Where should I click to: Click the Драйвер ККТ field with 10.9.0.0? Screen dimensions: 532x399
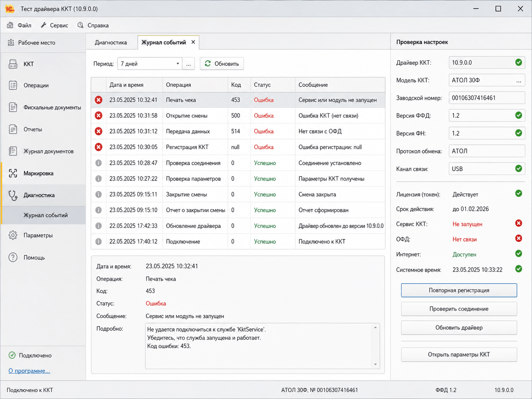(487, 62)
